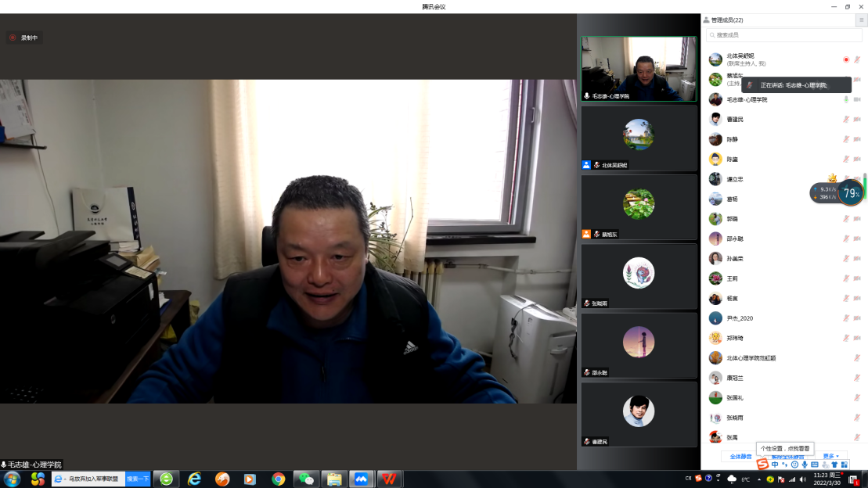Click Sogou input microphone icon
Image resolution: width=868 pixels, height=488 pixels.
pyautogui.click(x=805, y=465)
